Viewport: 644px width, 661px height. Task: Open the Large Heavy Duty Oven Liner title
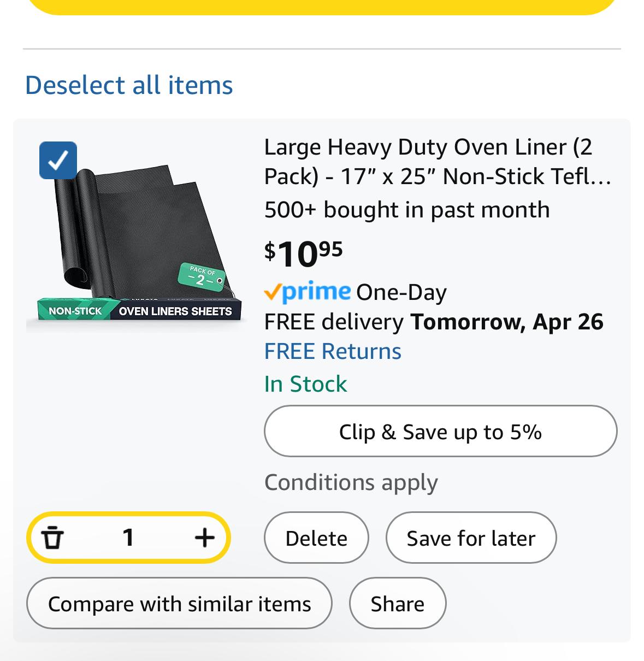(x=438, y=162)
